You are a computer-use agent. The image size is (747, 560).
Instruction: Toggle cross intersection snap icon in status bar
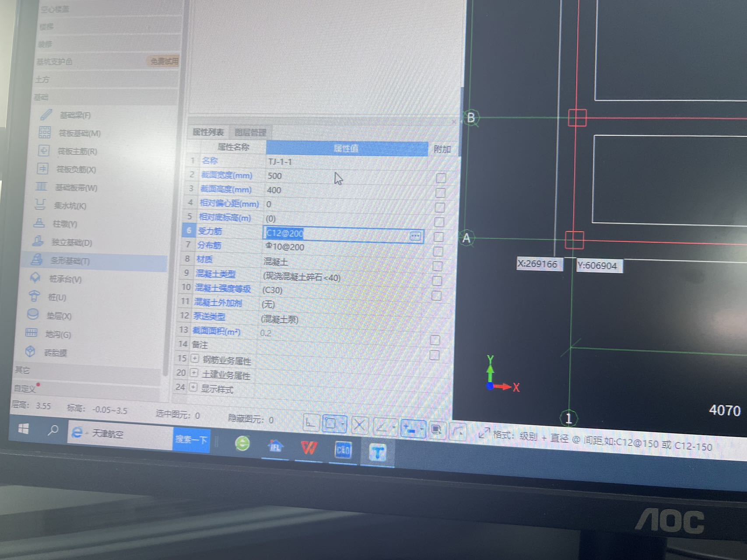(x=359, y=425)
